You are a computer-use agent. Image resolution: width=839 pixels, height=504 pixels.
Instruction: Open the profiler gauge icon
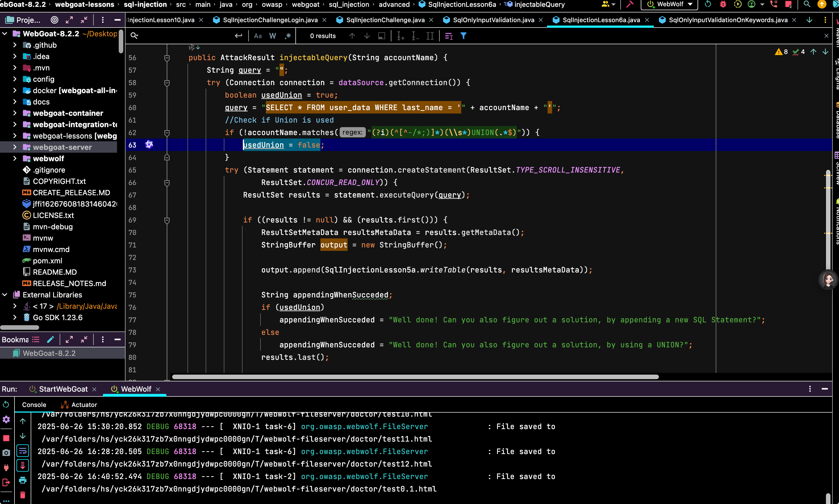coord(751,5)
